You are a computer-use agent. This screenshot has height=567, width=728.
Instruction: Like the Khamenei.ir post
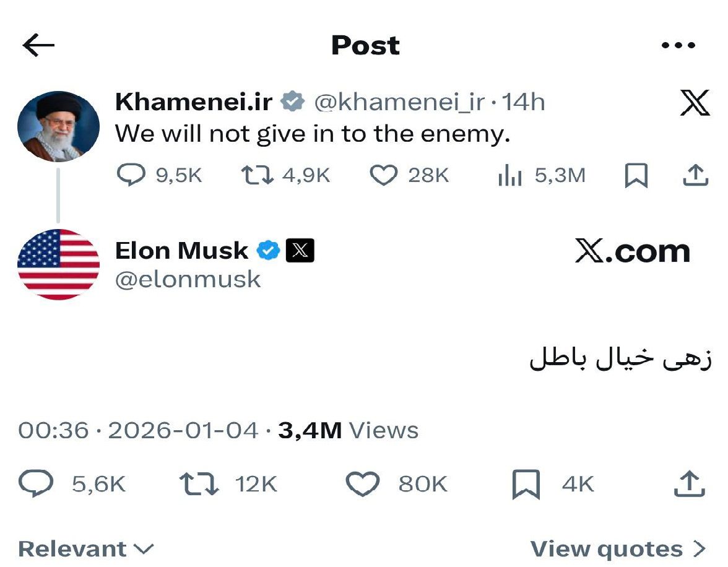coord(383,176)
